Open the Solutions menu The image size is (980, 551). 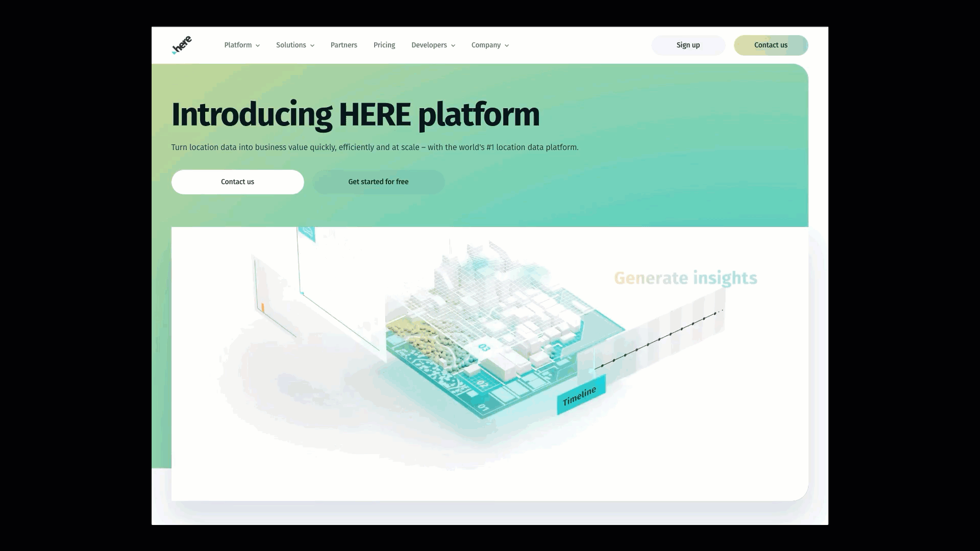pyautogui.click(x=295, y=45)
